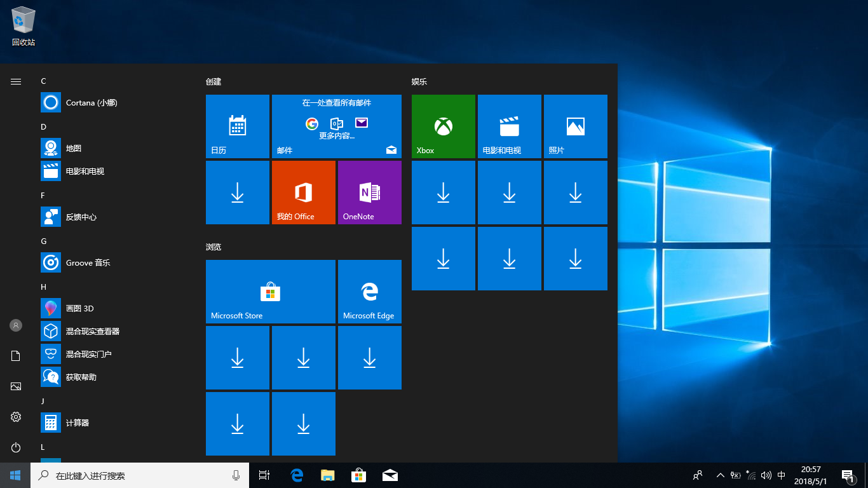Viewport: 868px width, 488px height.
Task: Click the volume speaker tray icon
Action: pyautogui.click(x=766, y=475)
